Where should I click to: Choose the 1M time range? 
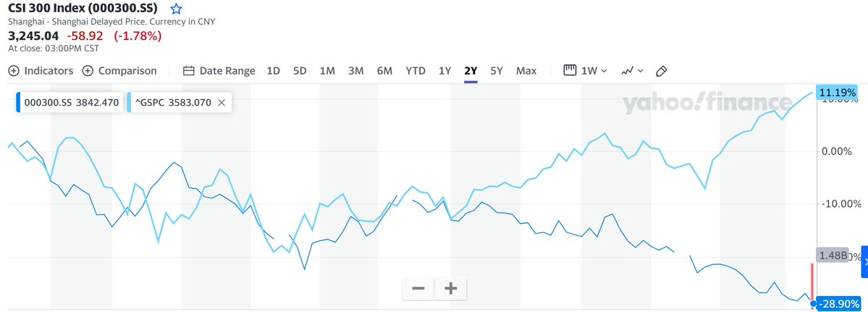tap(327, 71)
